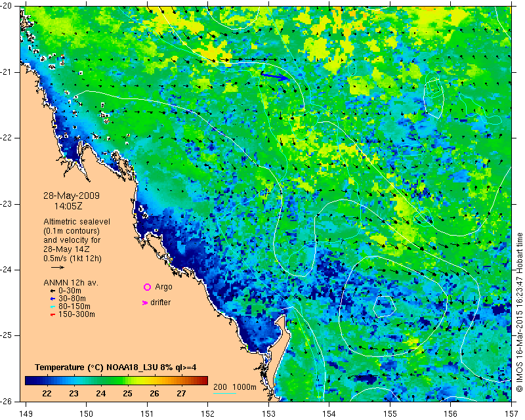
Task: Click the black 0-30m legend arrow
Action: pos(52,291)
